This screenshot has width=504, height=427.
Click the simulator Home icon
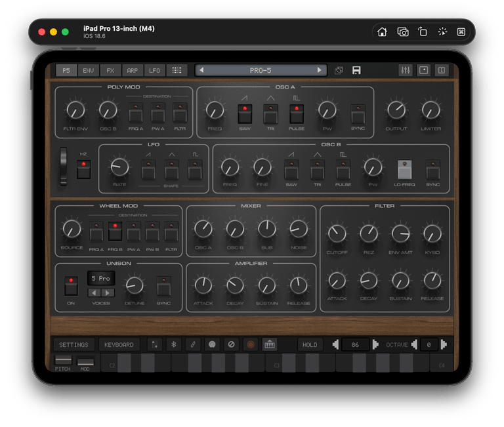click(x=382, y=31)
